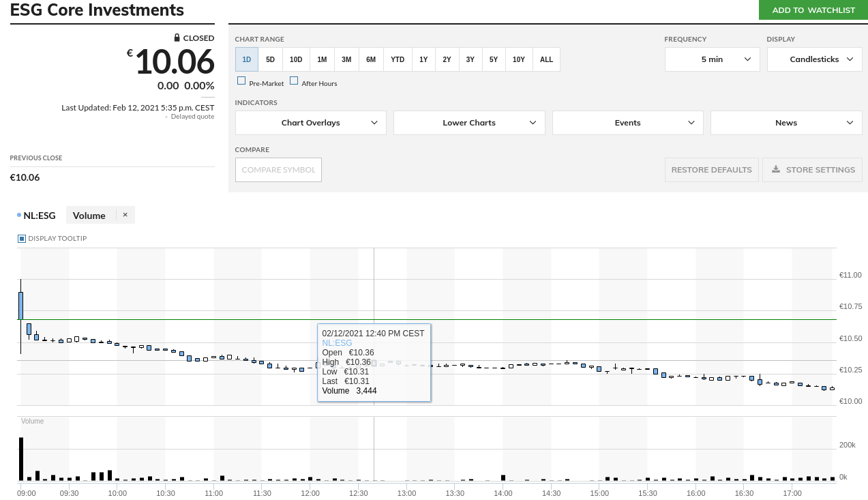Click the €10.25 price axis label
The width and height of the screenshot is (868, 500).
[850, 370]
